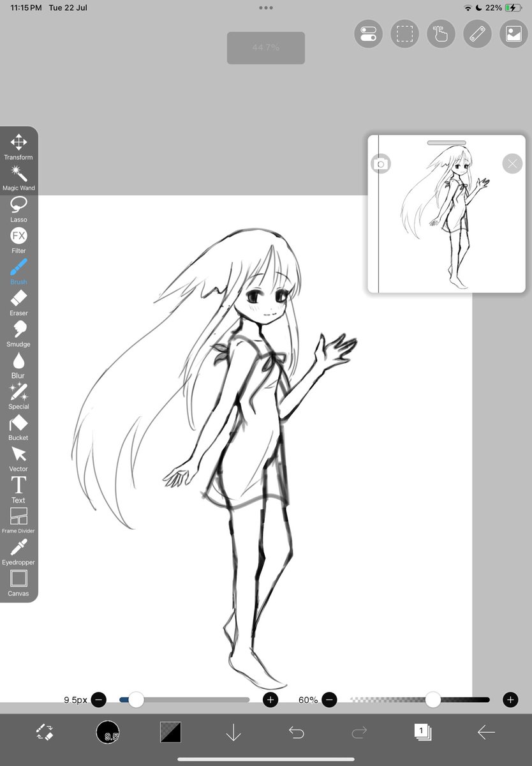
Task: Tap the battery indicator in status bar
Action: [x=513, y=8]
